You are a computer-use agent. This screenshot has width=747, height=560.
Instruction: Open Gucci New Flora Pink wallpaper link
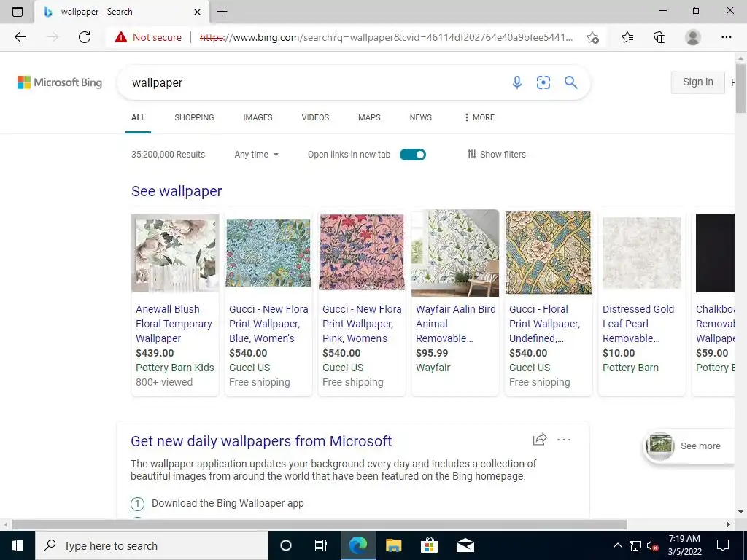pos(362,324)
